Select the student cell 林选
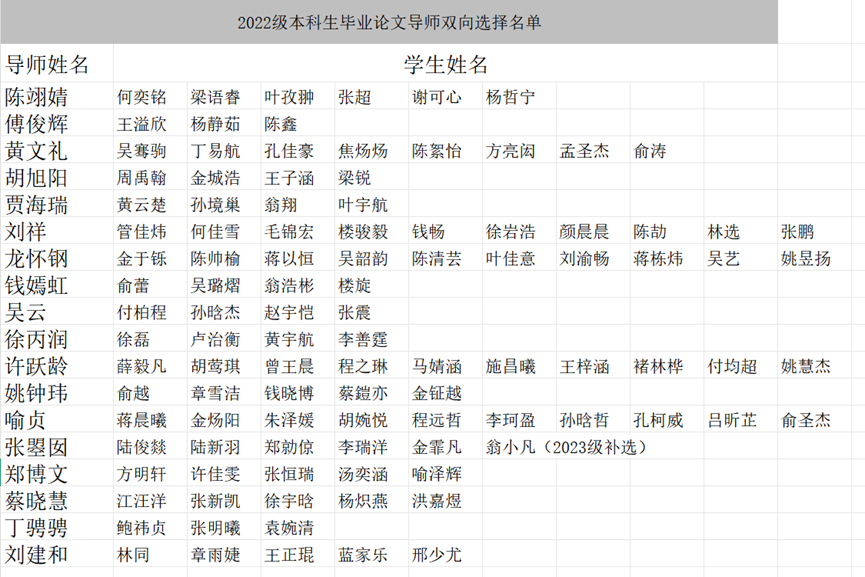Viewport: 865px width, 577px height. (x=723, y=232)
